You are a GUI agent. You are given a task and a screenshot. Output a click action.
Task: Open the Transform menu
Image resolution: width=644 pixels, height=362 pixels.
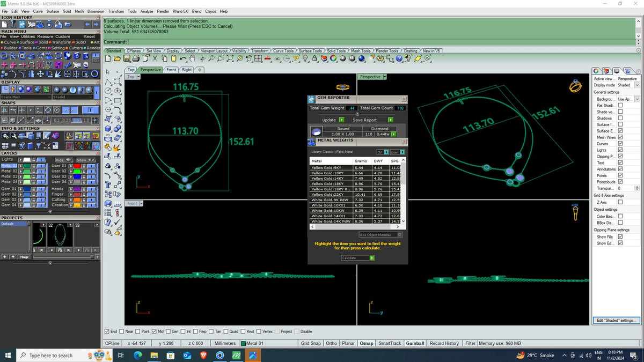115,11
